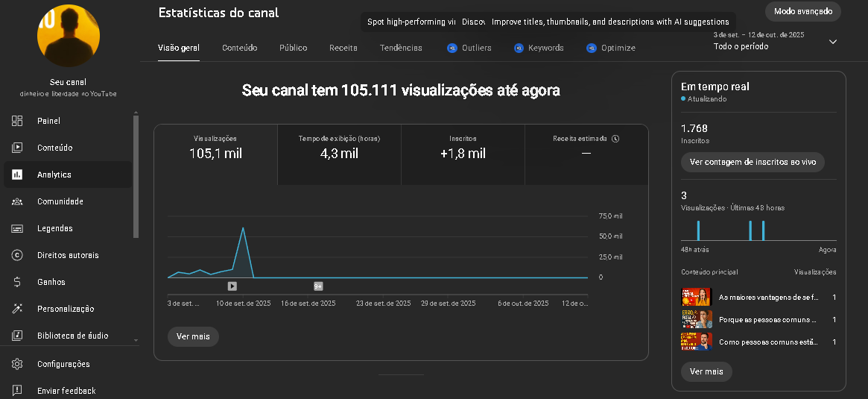The height and width of the screenshot is (399, 868).
Task: Click the 'As maiores vantagens de se f...' title
Action: [768, 298]
